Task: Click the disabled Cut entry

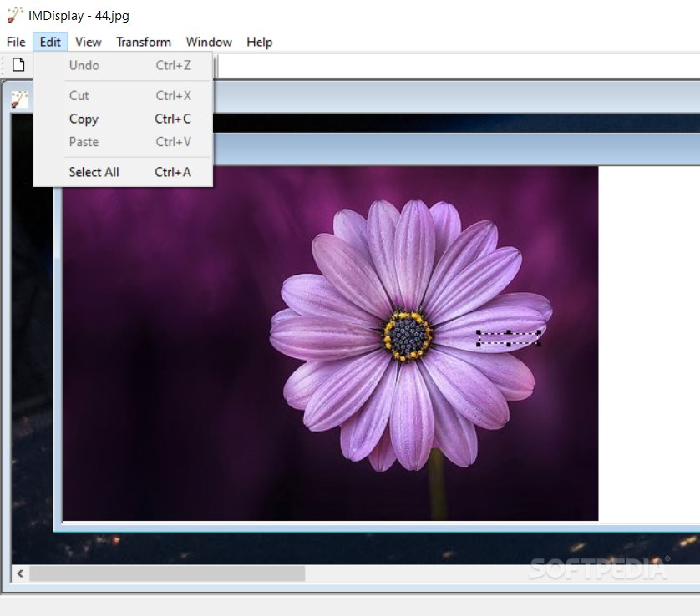Action: [123, 95]
